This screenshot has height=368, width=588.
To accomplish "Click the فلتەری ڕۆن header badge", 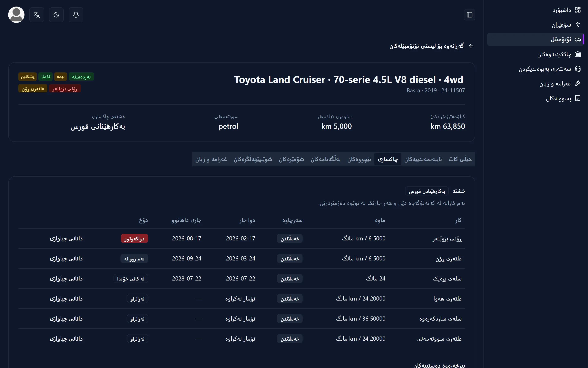I will [33, 89].
